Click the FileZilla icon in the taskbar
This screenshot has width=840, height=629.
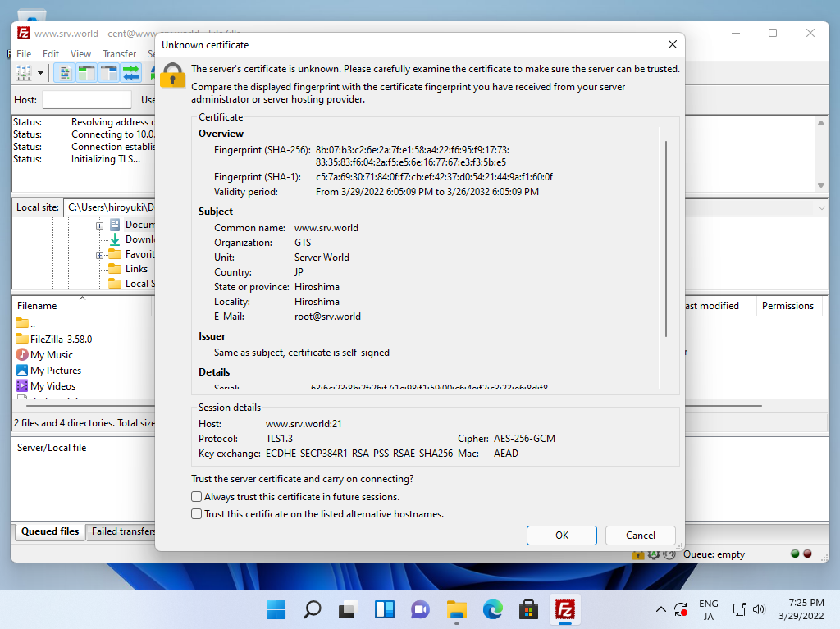click(x=564, y=609)
